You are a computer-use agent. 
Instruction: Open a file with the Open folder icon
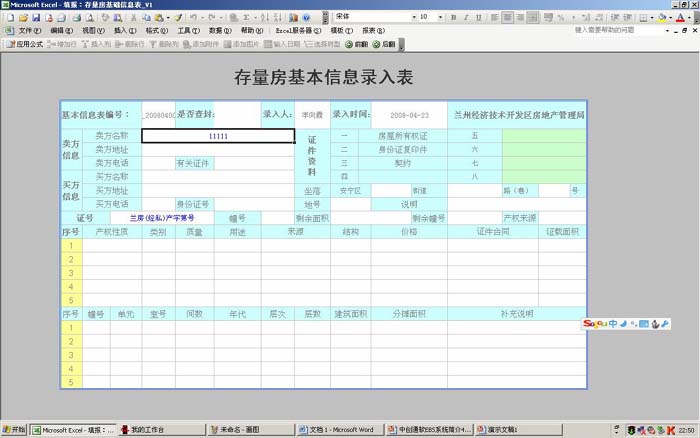click(x=23, y=17)
